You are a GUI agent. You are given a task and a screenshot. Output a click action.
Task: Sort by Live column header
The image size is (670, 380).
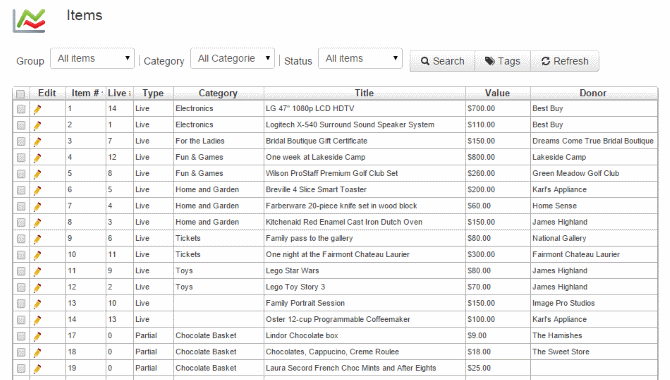[119, 93]
